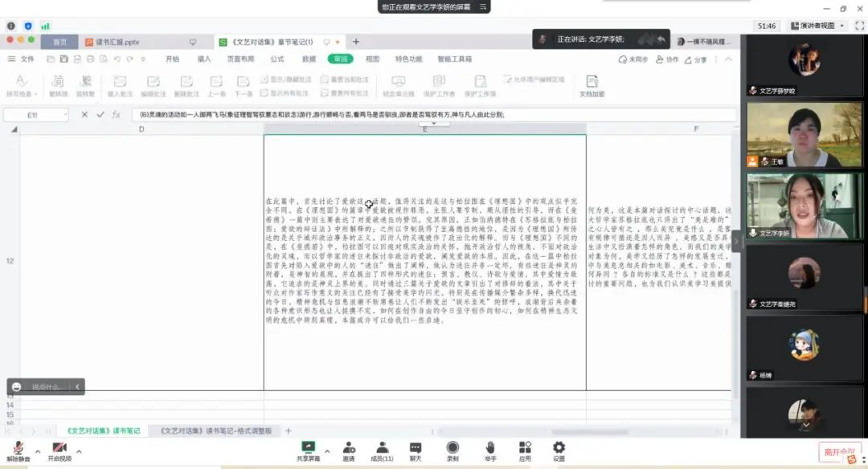Open the 成员(11) members list
Viewport: 868px width, 469px height.
tap(382, 450)
